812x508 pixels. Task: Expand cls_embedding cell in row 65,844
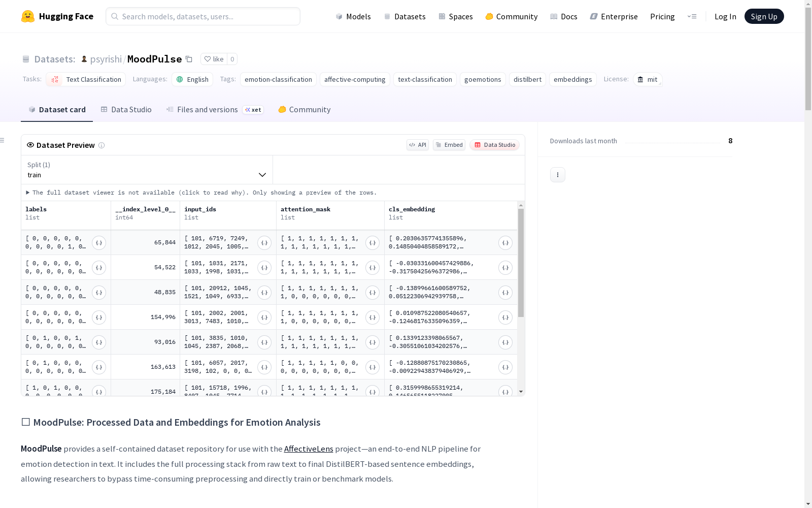(505, 243)
